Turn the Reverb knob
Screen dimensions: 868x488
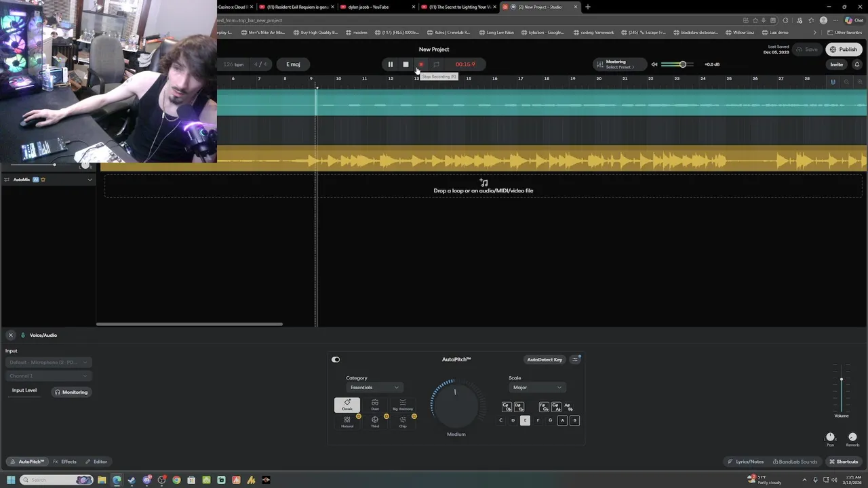852,436
